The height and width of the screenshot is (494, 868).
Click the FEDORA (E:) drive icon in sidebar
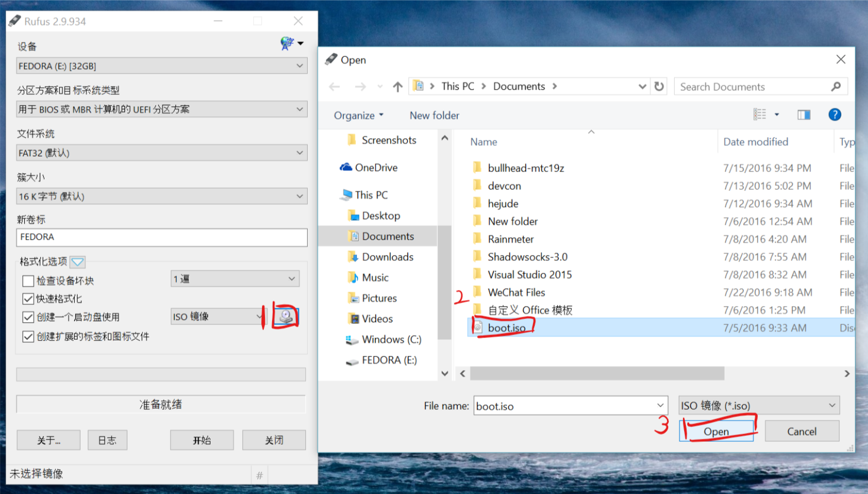coord(352,361)
